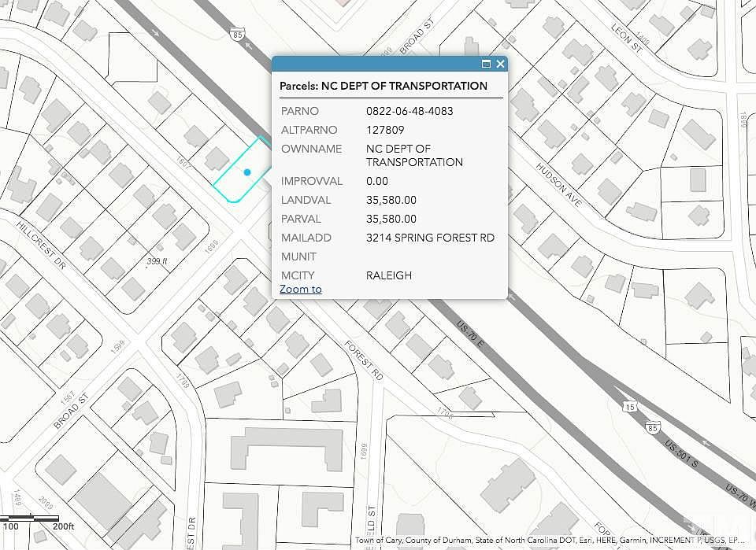
Task: Maximize the parcel info popup
Action: tap(486, 64)
